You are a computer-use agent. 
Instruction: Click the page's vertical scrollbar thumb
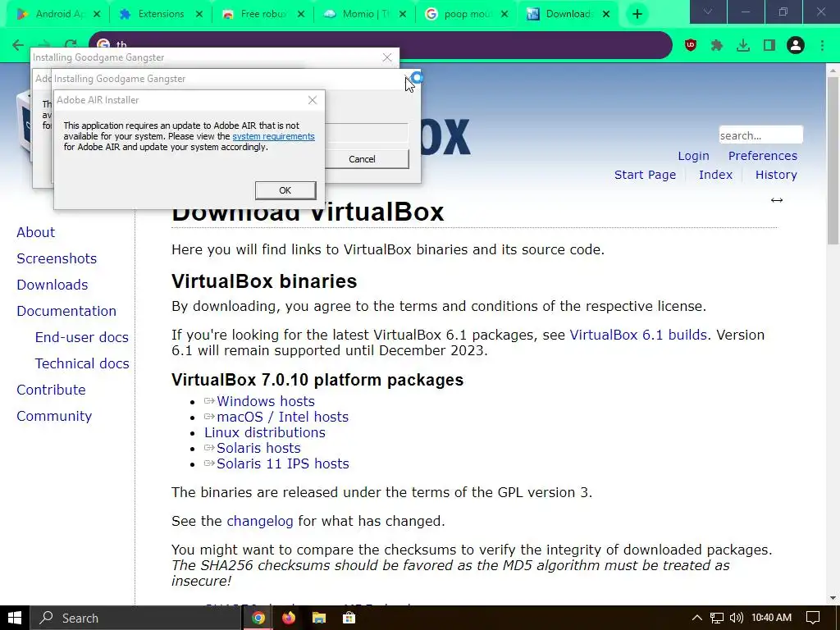tap(833, 161)
